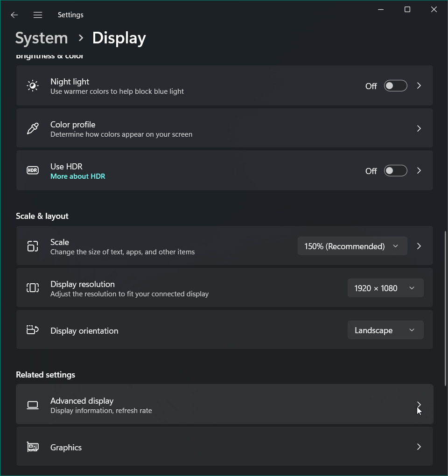Click the Display orientation rotate icon
448x476 pixels.
point(32,330)
